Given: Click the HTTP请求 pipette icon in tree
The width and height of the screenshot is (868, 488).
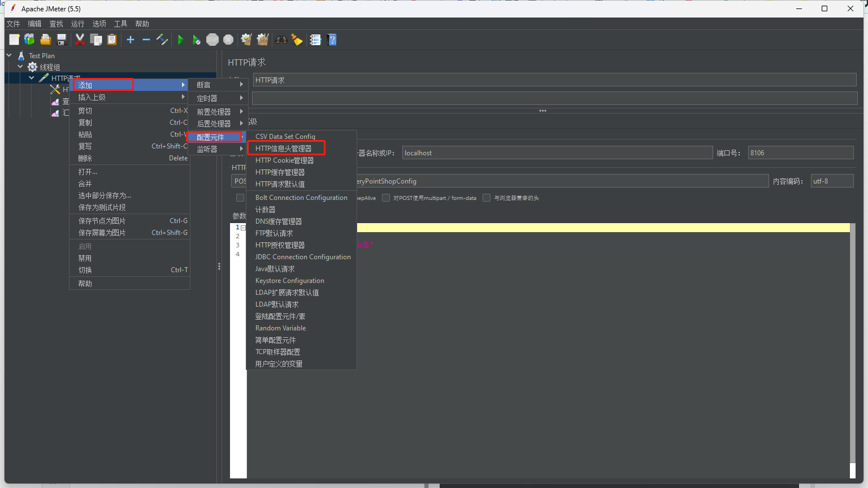Looking at the screenshot, I should point(44,78).
